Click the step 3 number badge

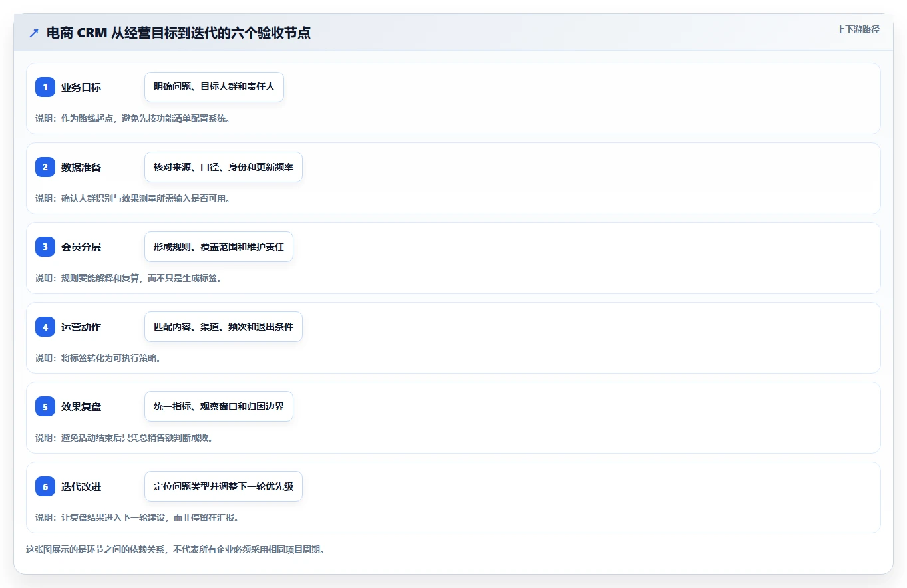tap(45, 247)
